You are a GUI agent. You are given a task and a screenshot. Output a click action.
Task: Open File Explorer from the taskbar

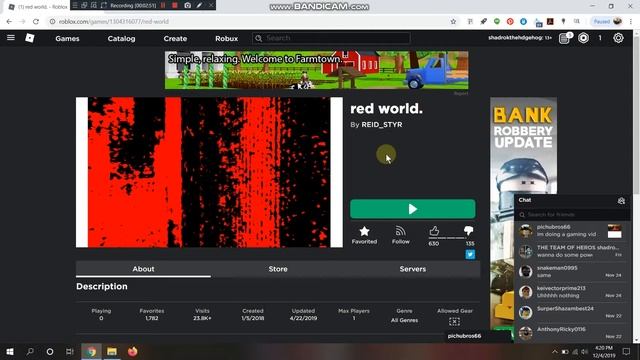tap(112, 351)
